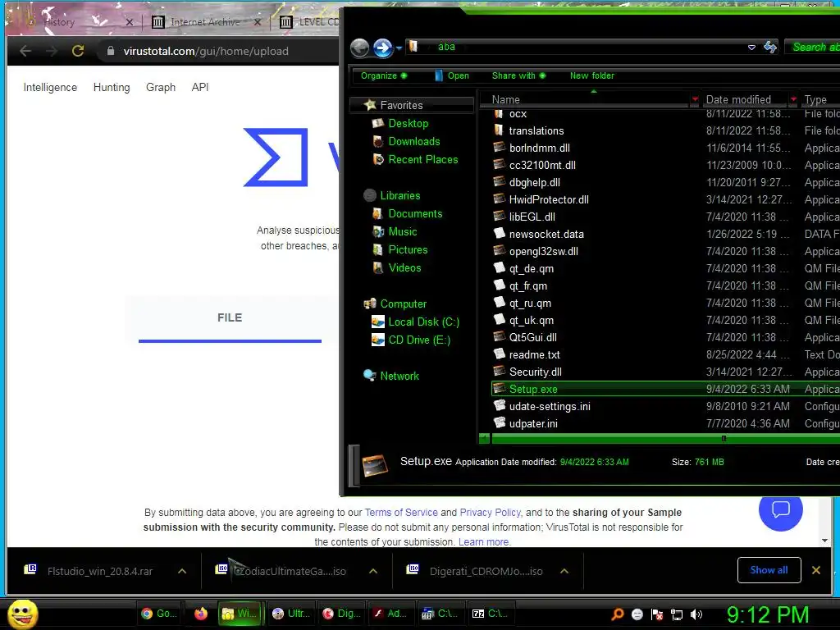Open Intelligence in VirusTotal menu

coord(50,87)
